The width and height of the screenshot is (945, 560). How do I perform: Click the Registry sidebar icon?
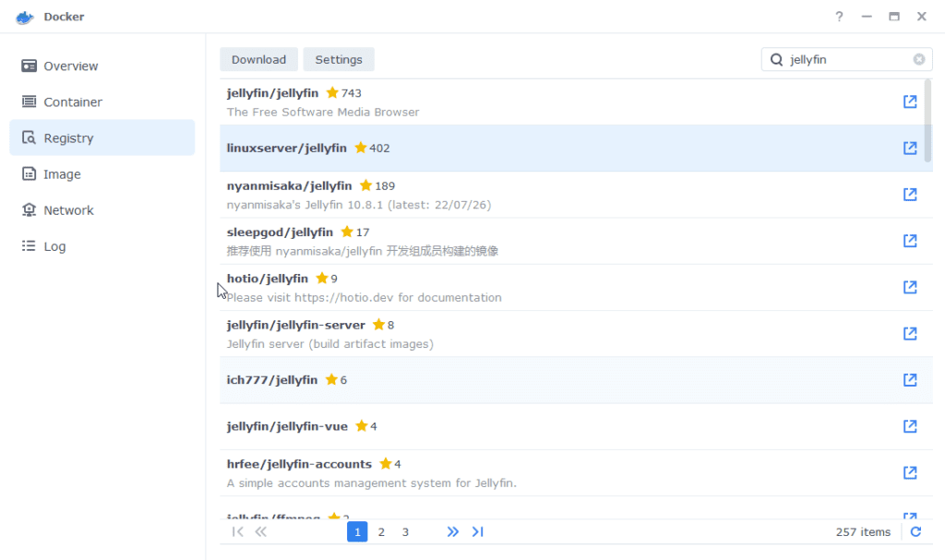click(x=29, y=138)
